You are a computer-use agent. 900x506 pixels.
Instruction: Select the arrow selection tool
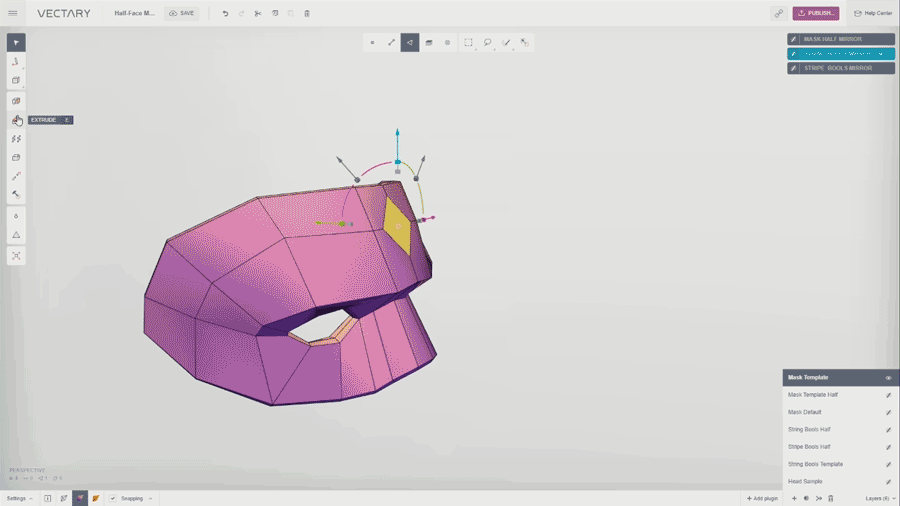point(16,42)
